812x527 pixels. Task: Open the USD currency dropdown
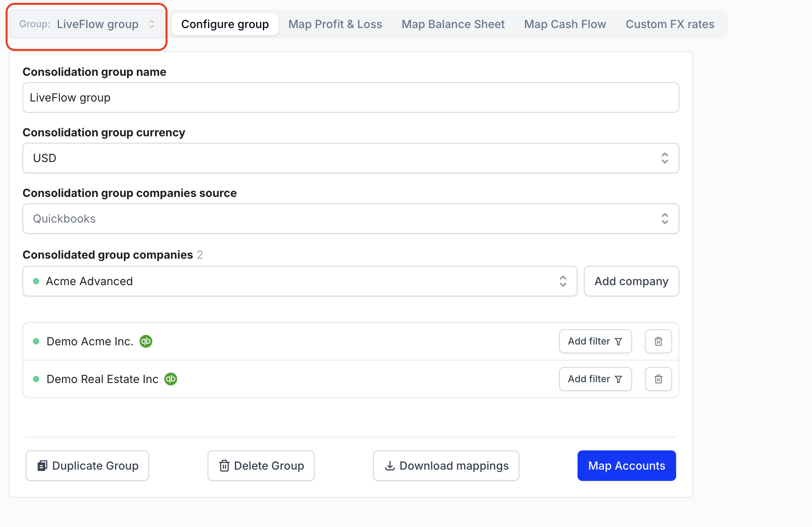(351, 158)
